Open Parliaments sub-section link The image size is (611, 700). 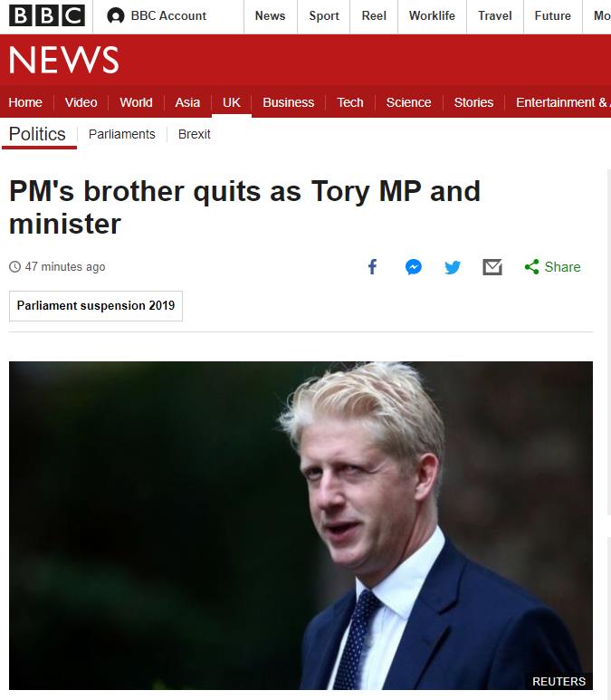[x=122, y=134]
